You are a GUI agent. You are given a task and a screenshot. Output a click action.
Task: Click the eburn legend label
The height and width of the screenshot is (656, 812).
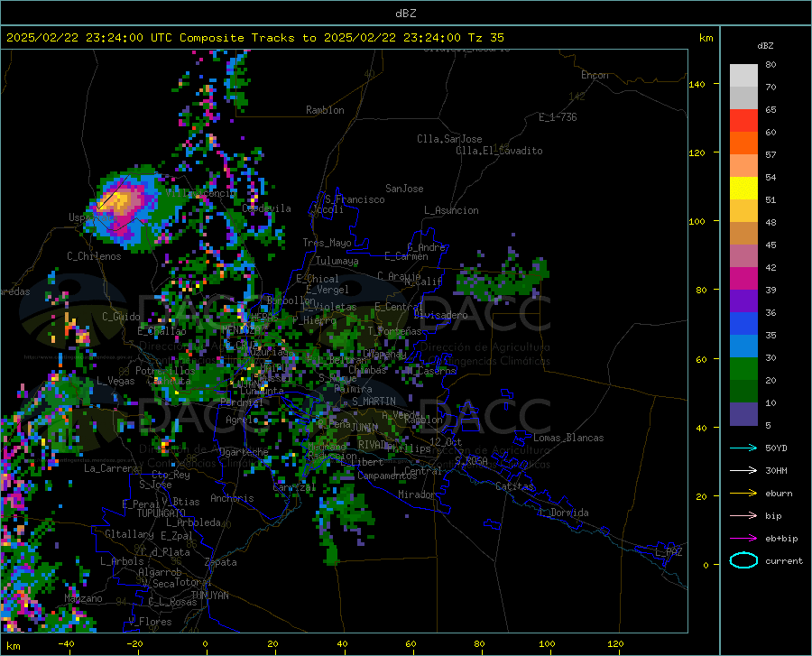click(779, 494)
